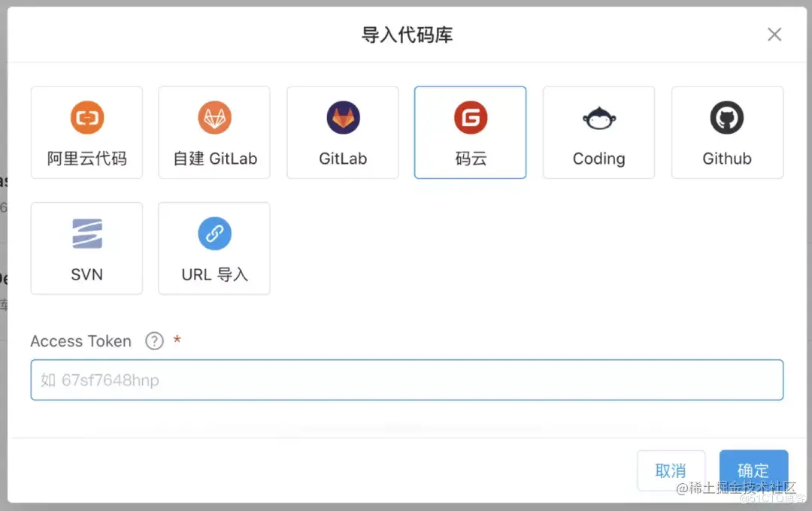
Task: Click the required field asterisk marker
Action: tap(177, 341)
